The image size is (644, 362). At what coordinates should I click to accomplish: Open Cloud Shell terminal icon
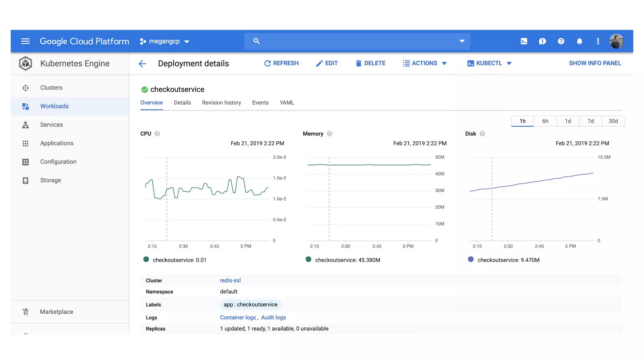click(x=524, y=41)
